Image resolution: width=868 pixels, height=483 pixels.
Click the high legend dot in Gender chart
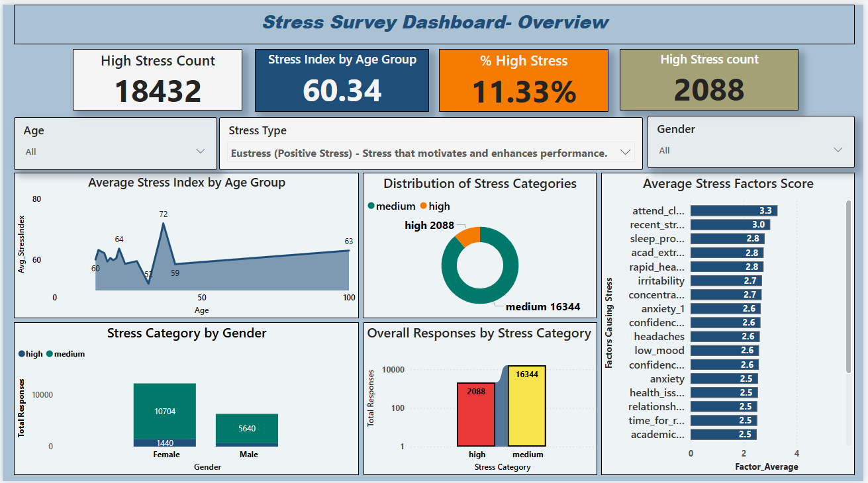[22, 354]
